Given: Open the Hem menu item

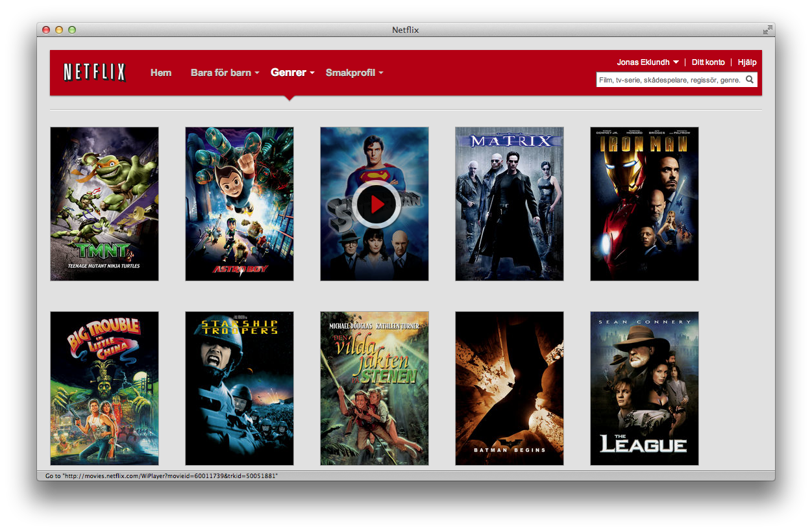Looking at the screenshot, I should click(x=161, y=73).
